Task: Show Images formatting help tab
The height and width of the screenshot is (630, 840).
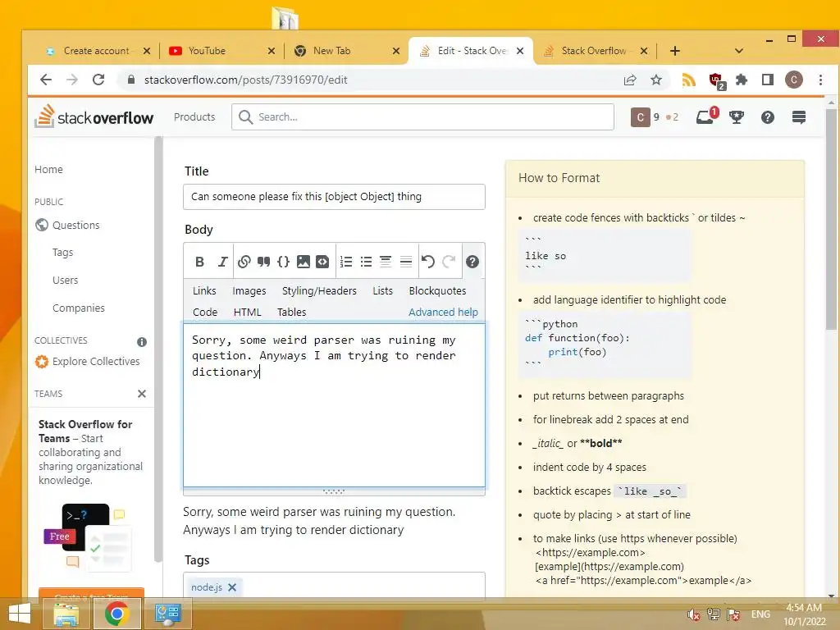Action: click(x=249, y=291)
